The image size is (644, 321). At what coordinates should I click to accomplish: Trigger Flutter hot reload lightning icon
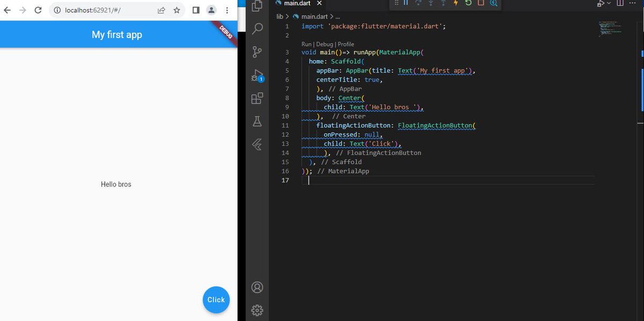456,3
